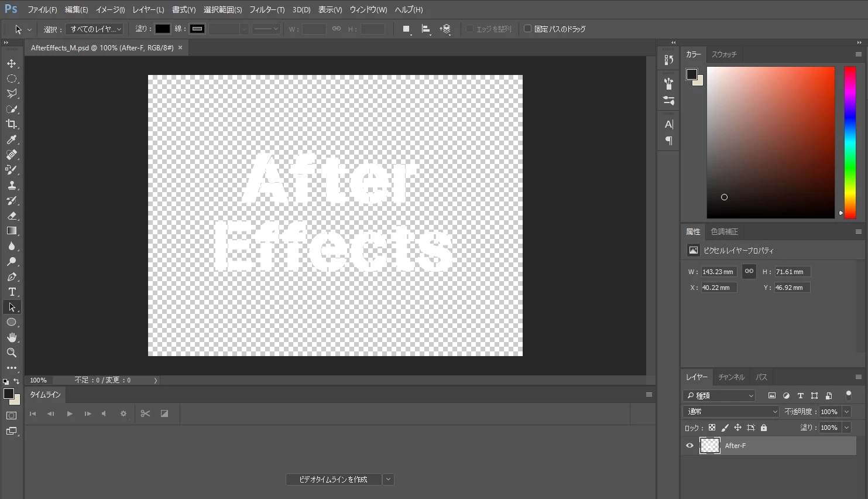Open the timeline settings gear

coord(123,413)
